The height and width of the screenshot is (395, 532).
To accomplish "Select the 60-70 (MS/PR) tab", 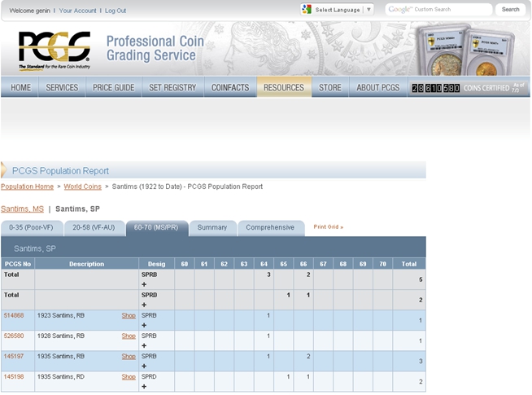I will [x=156, y=228].
